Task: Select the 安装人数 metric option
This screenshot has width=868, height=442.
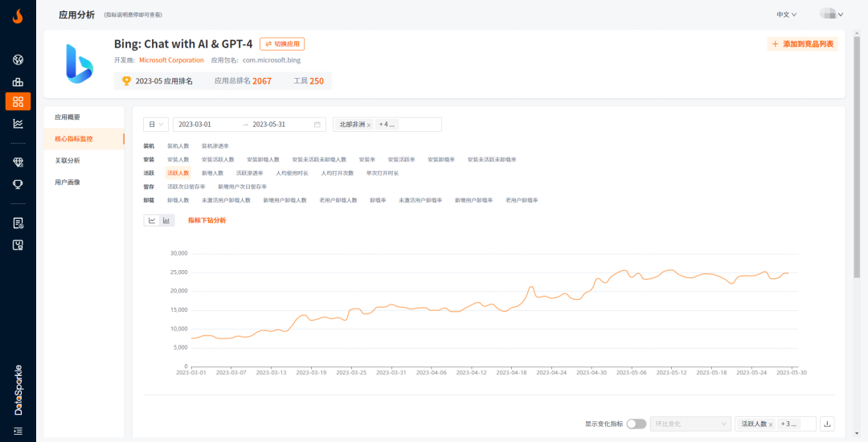Action: pyautogui.click(x=178, y=159)
